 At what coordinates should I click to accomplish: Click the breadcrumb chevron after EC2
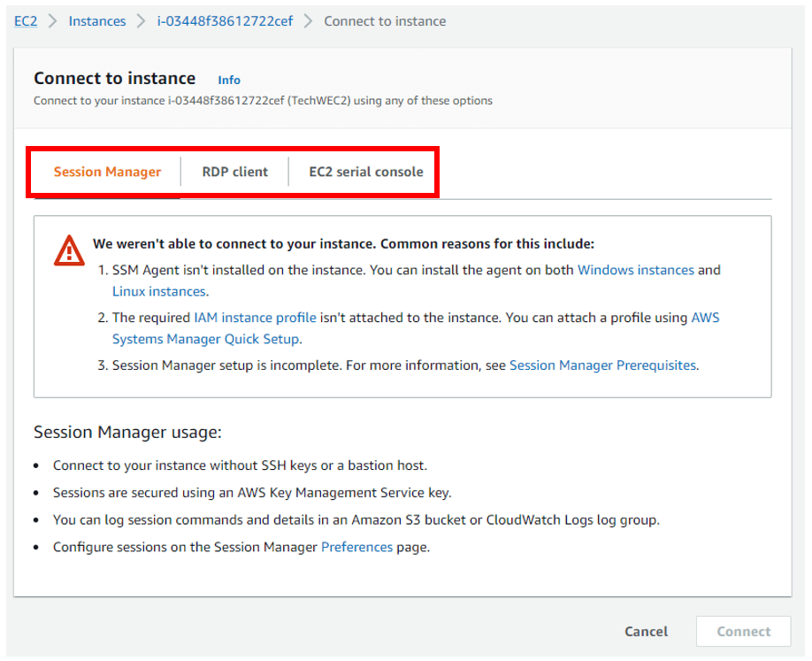pyautogui.click(x=53, y=21)
